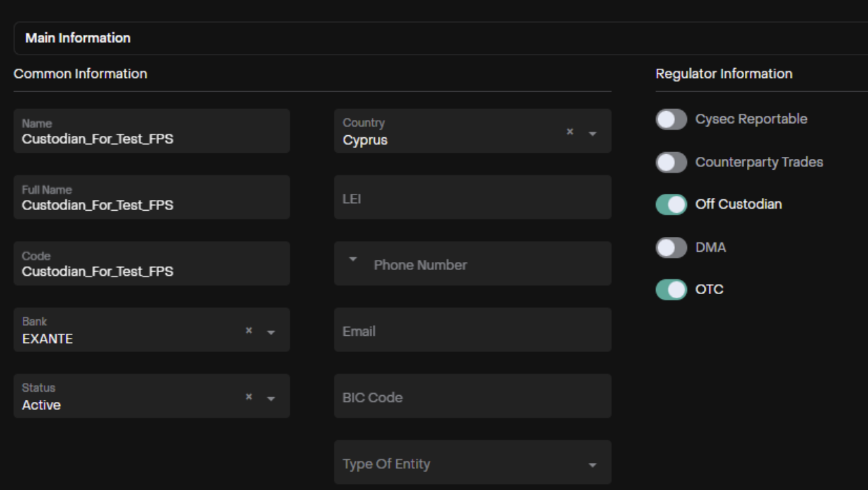The width and height of the screenshot is (868, 490).
Task: Turn on Counterparty Trades switch
Action: (x=671, y=162)
